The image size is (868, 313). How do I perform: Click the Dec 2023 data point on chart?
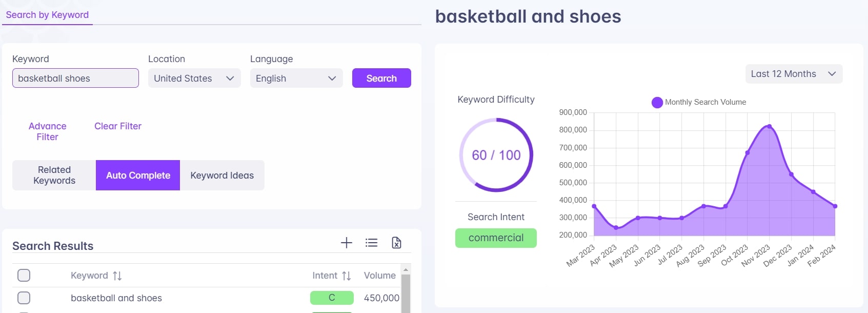791,174
